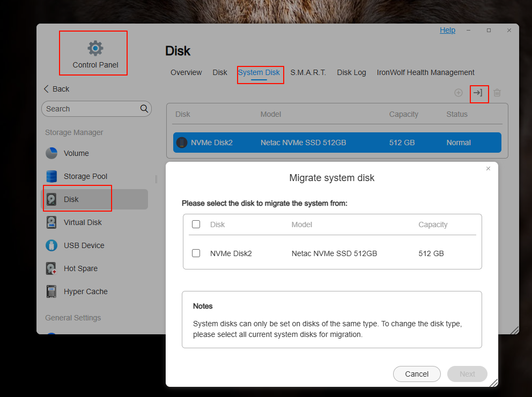
Task: Switch to the Overview tab
Action: tap(186, 72)
